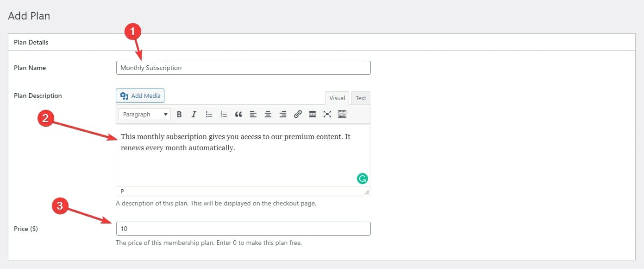Image resolution: width=644 pixels, height=269 pixels.
Task: Align text center
Action: [268, 114]
